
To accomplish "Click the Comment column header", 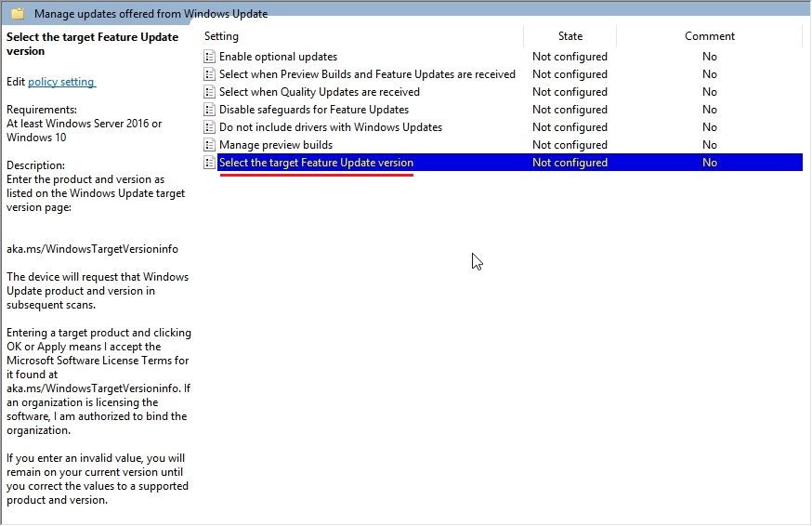I will pos(709,36).
